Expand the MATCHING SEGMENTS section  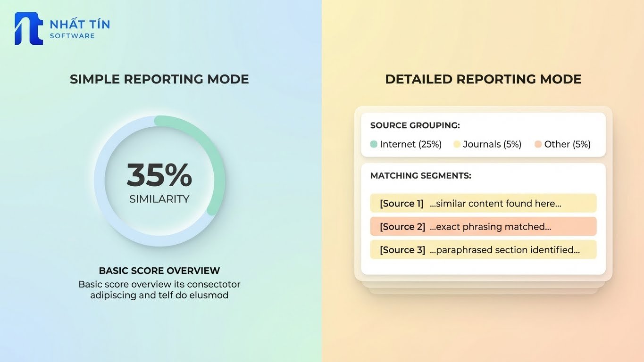[420, 175]
